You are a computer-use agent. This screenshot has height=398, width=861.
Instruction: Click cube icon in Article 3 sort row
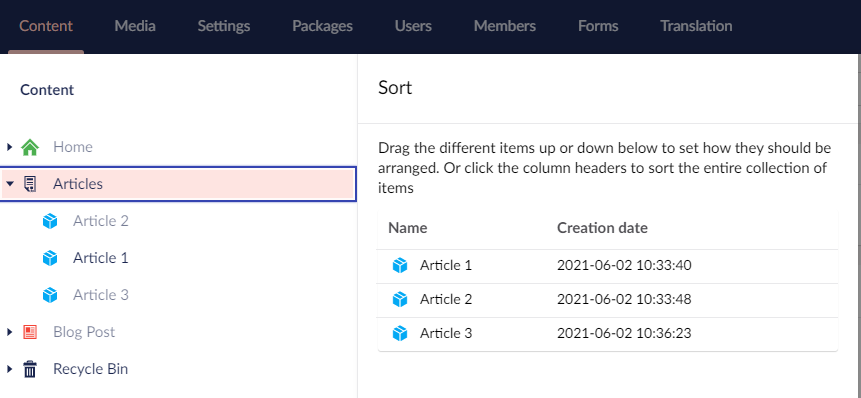point(400,334)
